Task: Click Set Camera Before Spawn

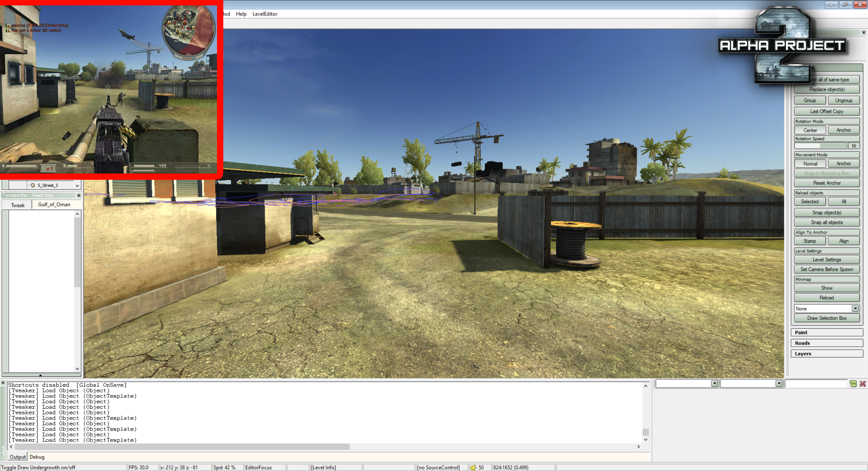Action: click(x=827, y=269)
